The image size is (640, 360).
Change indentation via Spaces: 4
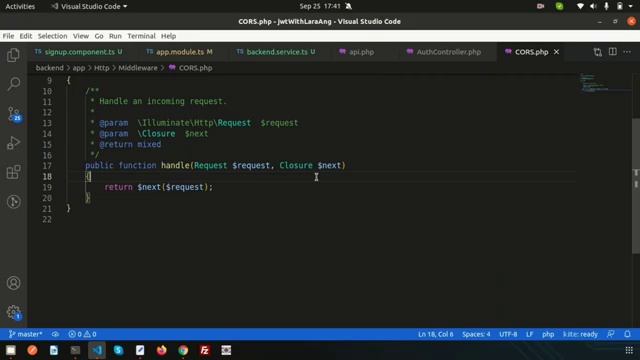point(476,334)
